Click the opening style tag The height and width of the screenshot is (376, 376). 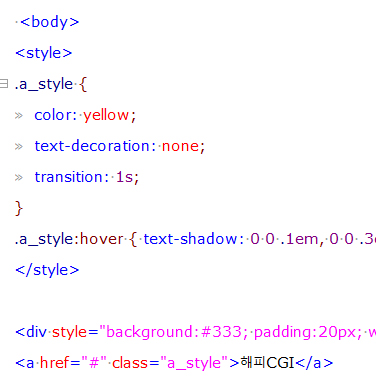pos(44,53)
